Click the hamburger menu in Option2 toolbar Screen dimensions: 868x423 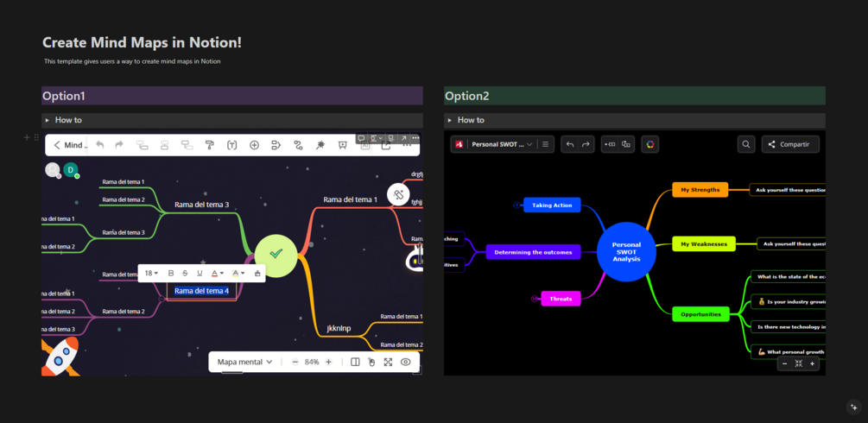tap(545, 144)
